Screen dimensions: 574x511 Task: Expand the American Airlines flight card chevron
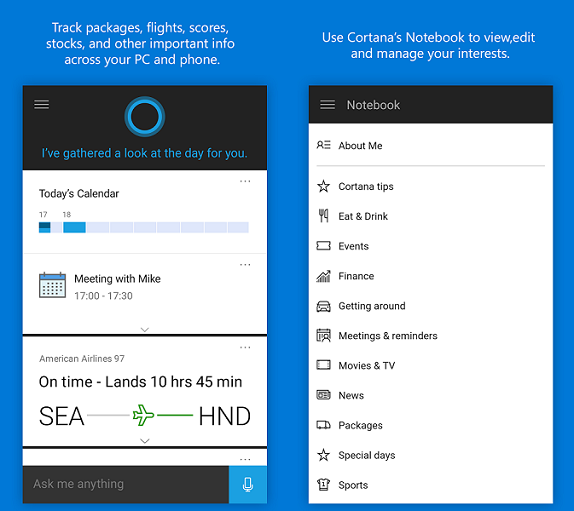click(x=145, y=441)
